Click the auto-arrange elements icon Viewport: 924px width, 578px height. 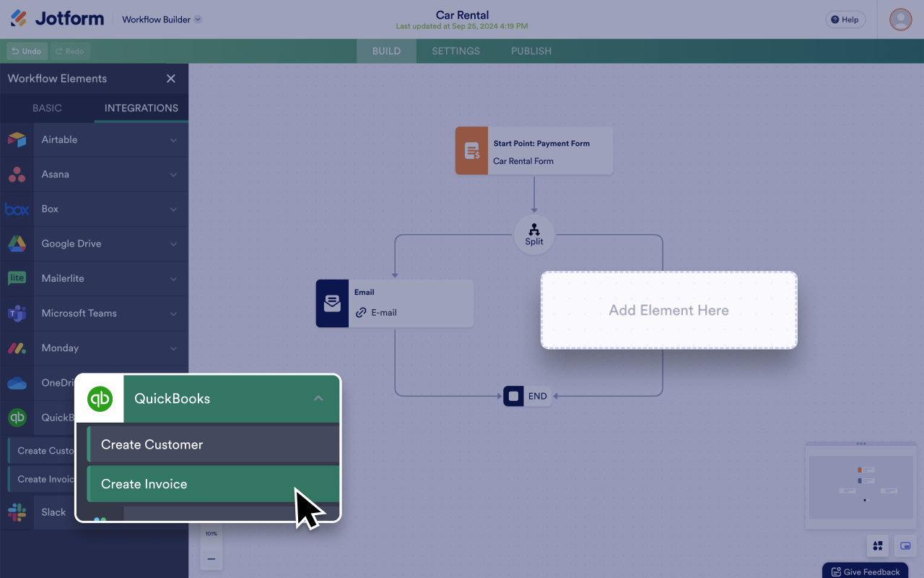click(x=878, y=546)
